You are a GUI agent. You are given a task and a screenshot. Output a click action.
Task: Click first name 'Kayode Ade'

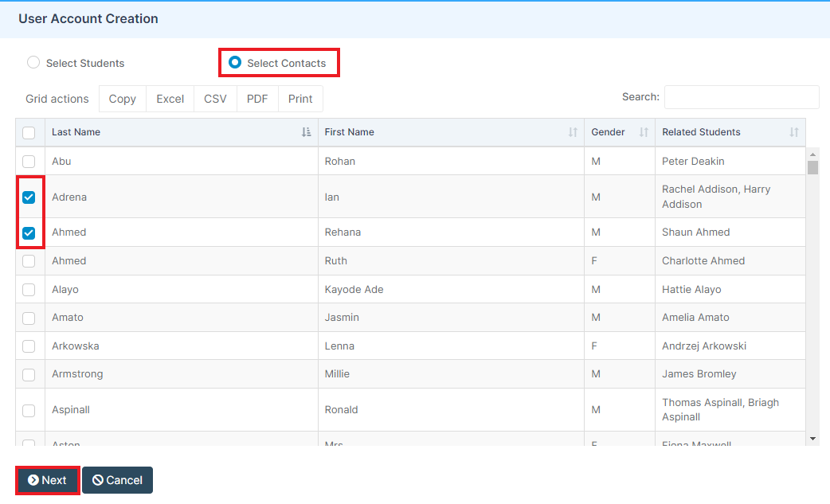pos(354,289)
